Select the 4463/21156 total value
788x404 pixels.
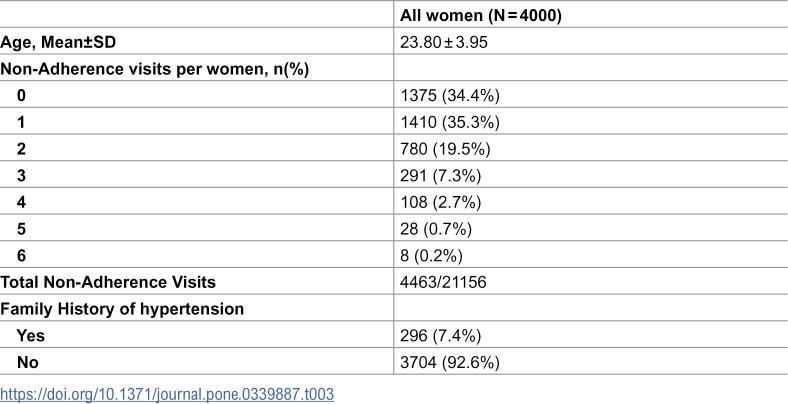click(443, 282)
